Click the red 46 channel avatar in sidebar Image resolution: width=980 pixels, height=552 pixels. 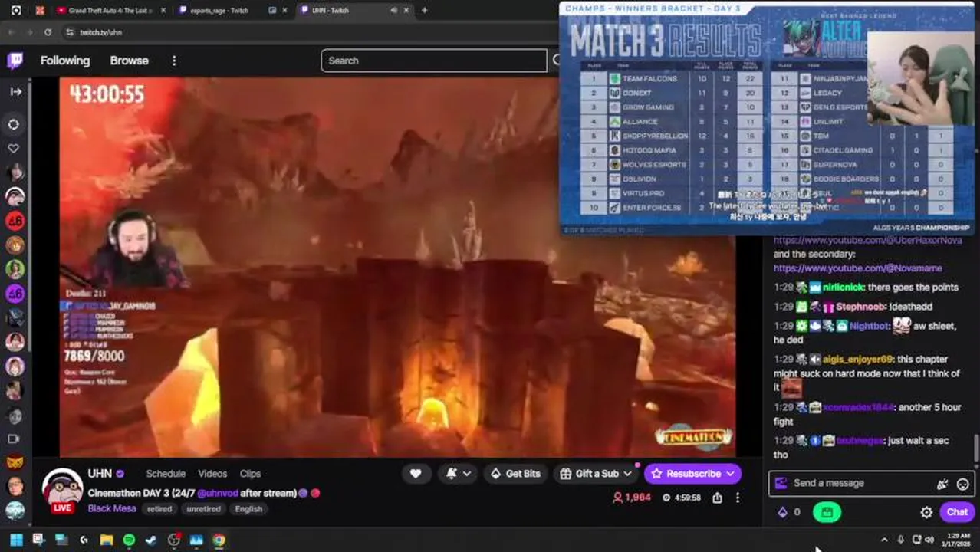[14, 221]
